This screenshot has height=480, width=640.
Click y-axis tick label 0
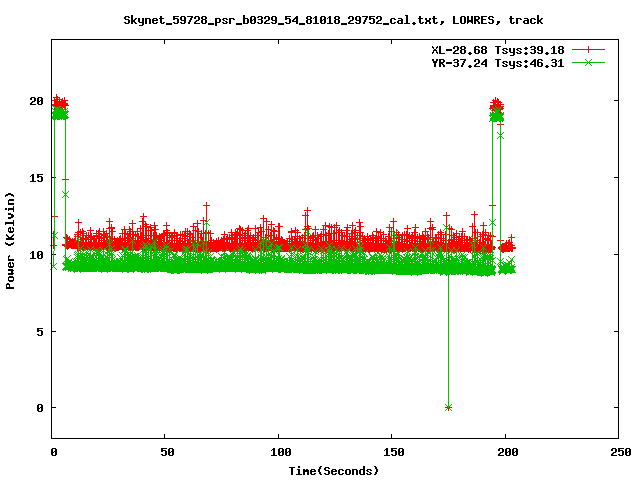[x=40, y=408]
